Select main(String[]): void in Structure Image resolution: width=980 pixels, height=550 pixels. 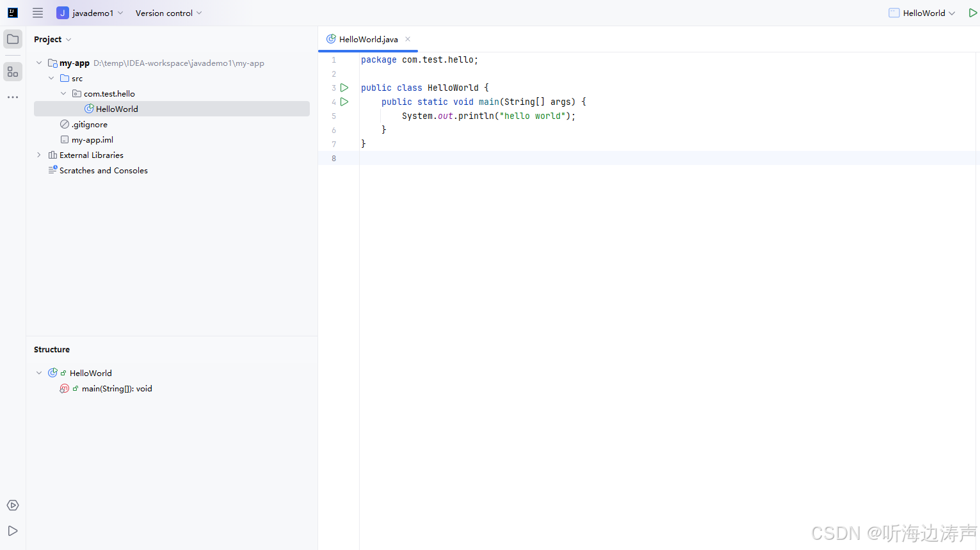pos(117,388)
